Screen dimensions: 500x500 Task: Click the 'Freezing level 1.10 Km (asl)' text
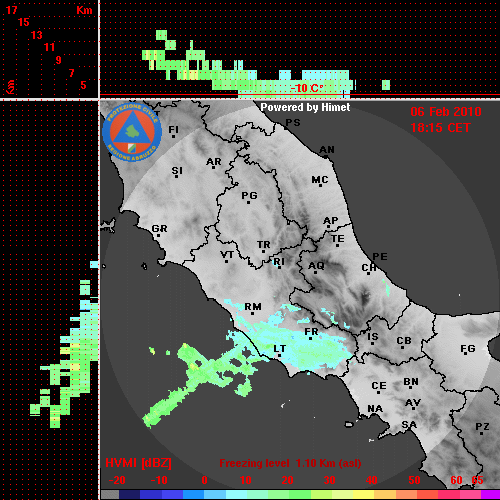point(290,463)
